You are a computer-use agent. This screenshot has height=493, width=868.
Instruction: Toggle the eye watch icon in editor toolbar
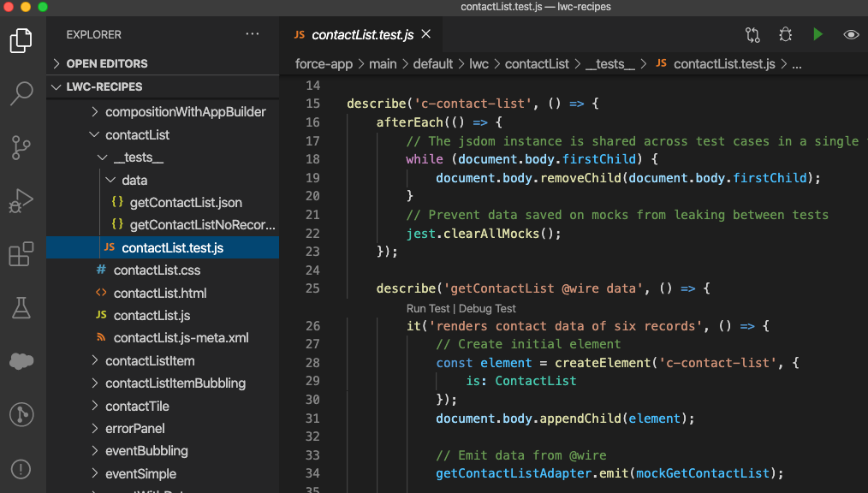pyautogui.click(x=851, y=34)
